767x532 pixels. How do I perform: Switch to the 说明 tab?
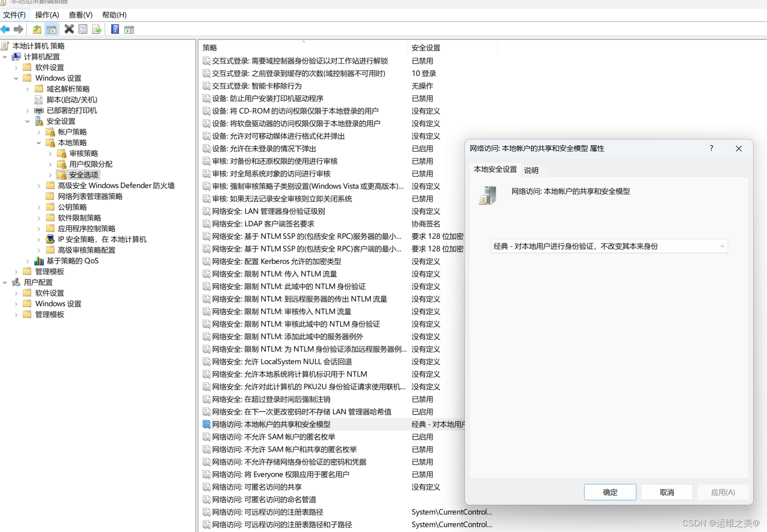click(531, 170)
